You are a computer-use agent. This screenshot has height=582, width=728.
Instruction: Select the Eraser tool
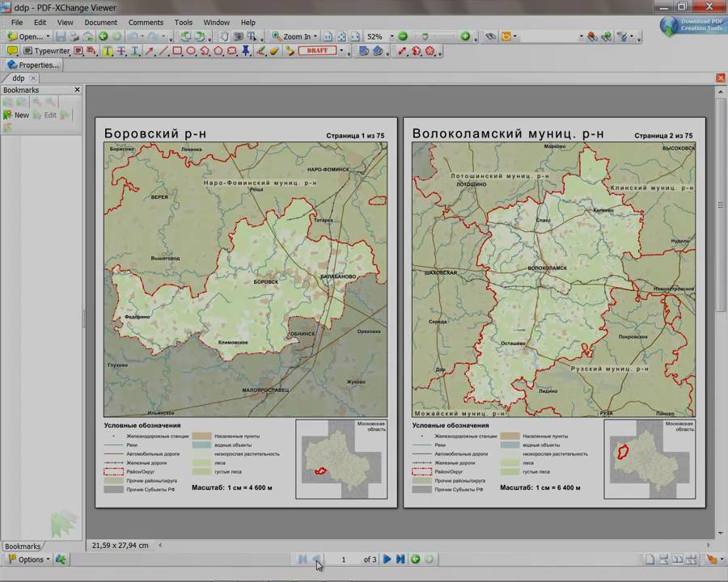(274, 51)
